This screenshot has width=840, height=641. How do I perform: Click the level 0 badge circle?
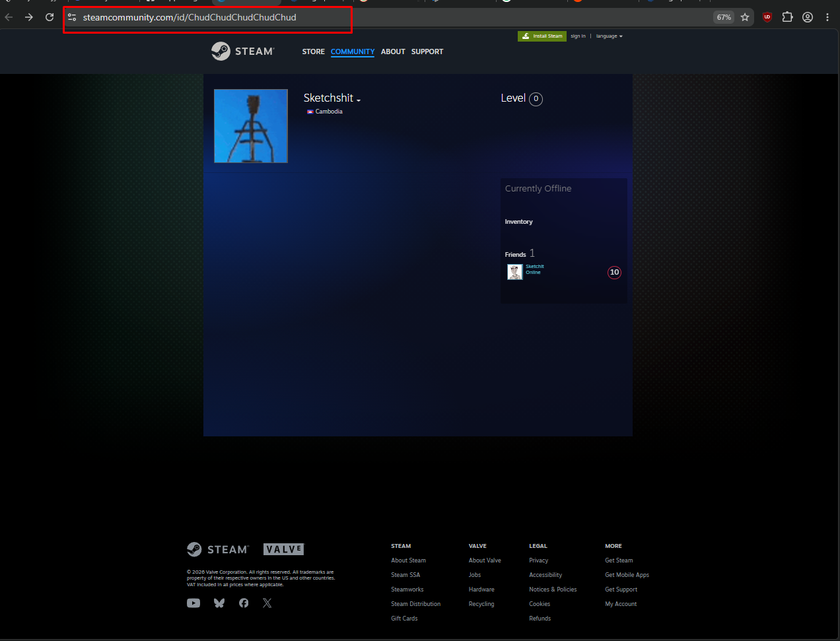coord(536,99)
